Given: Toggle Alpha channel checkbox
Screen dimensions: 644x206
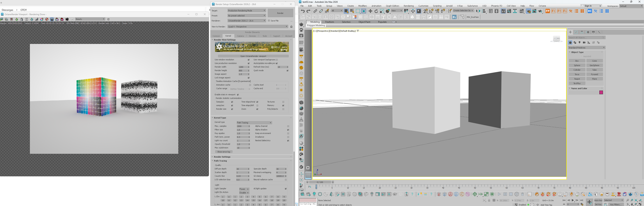Looking at the screenshot, I should (x=288, y=126).
